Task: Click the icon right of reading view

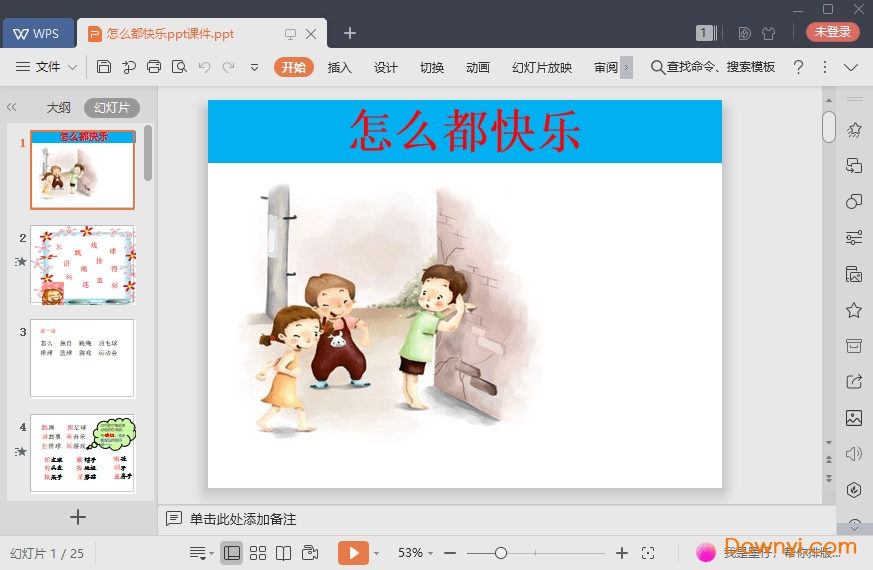Action: coord(310,553)
